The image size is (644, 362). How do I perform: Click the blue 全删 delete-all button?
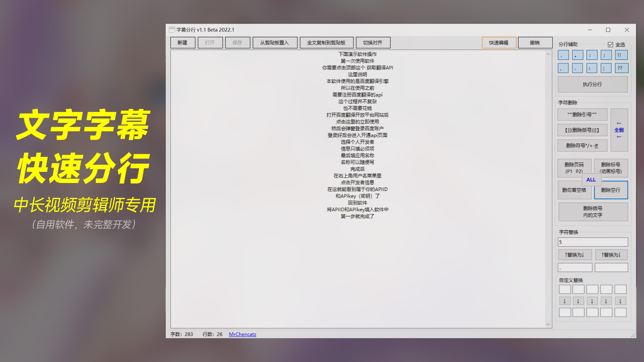coord(619,130)
